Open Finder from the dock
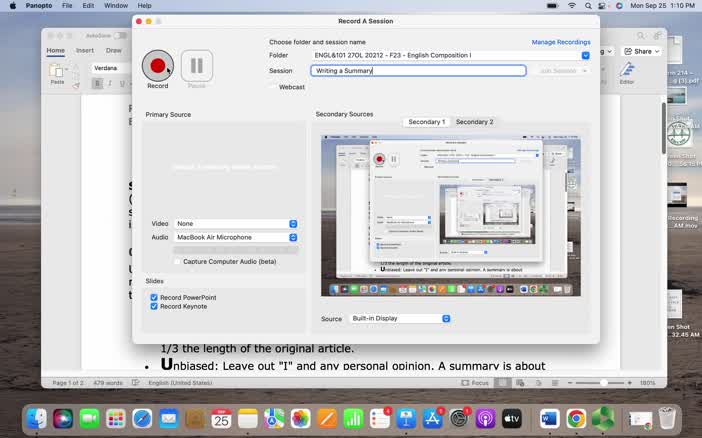702x438 pixels. (x=37, y=418)
